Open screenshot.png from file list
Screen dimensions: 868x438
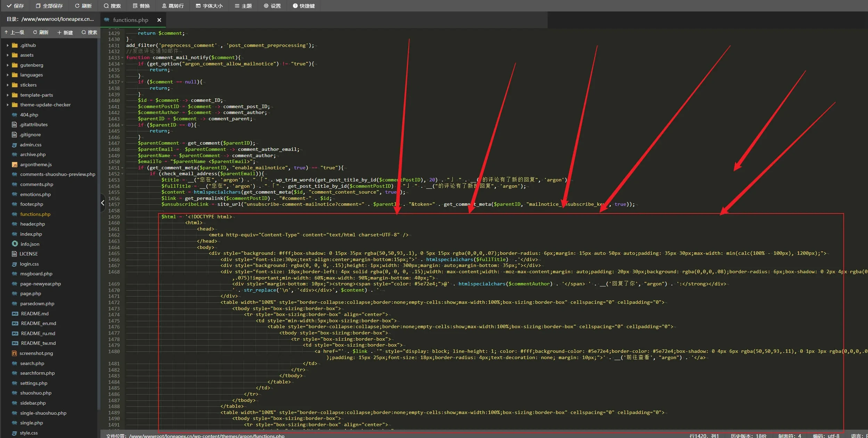(x=36, y=353)
